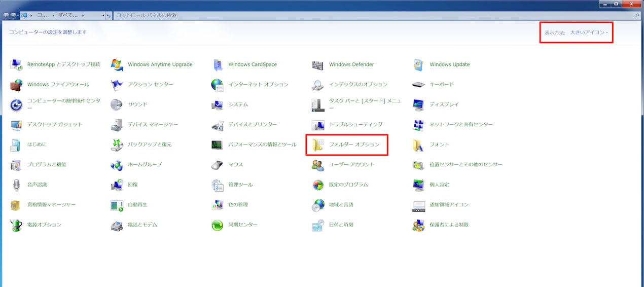
Task: Click the 個人設定 link
Action: click(x=439, y=185)
